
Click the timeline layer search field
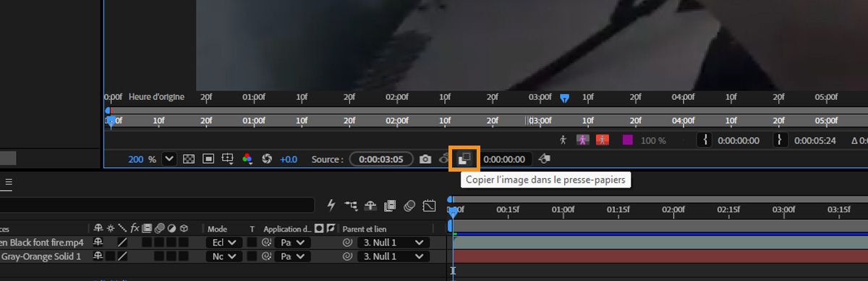point(157,206)
